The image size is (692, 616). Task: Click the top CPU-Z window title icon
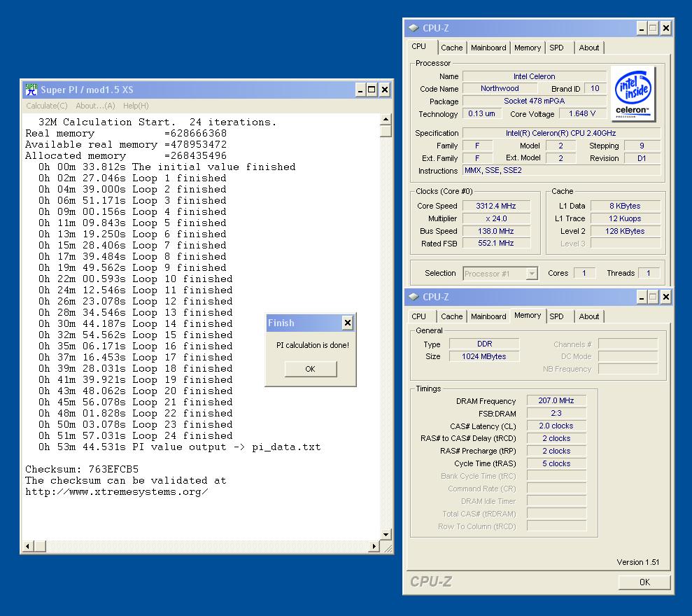[414, 28]
